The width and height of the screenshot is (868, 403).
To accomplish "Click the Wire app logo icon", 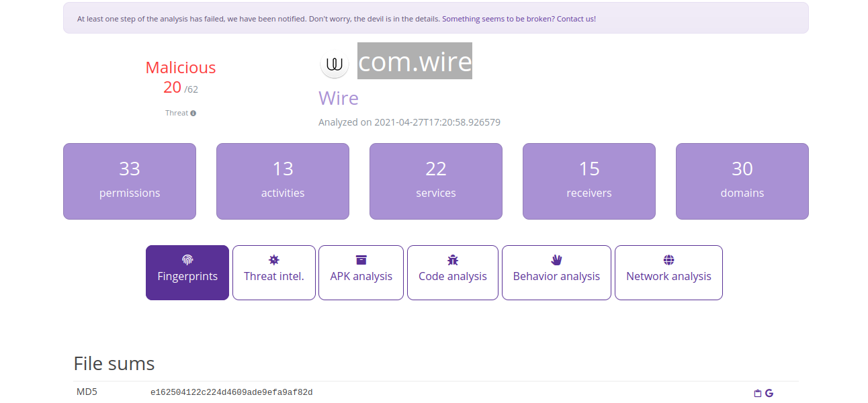I will pyautogui.click(x=335, y=64).
